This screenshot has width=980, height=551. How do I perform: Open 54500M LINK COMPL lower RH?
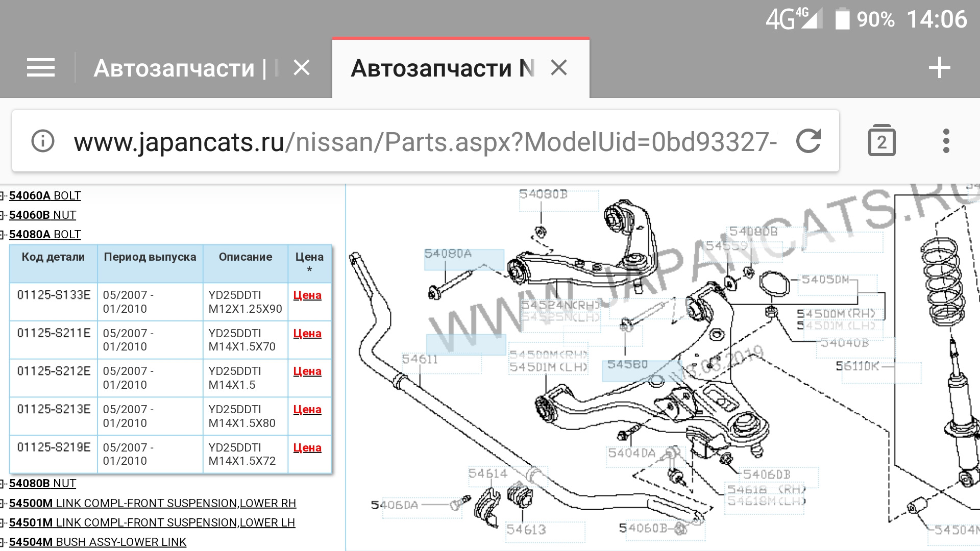pos(153,503)
